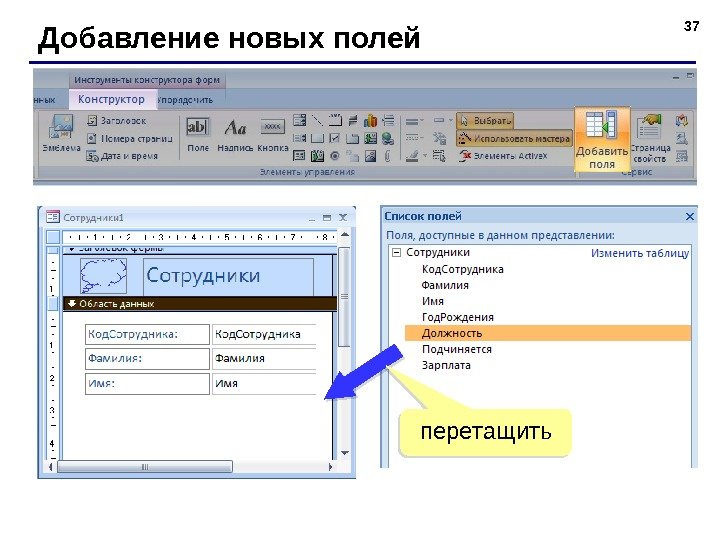
Task: Close the Список полей pane
Action: coord(689,216)
